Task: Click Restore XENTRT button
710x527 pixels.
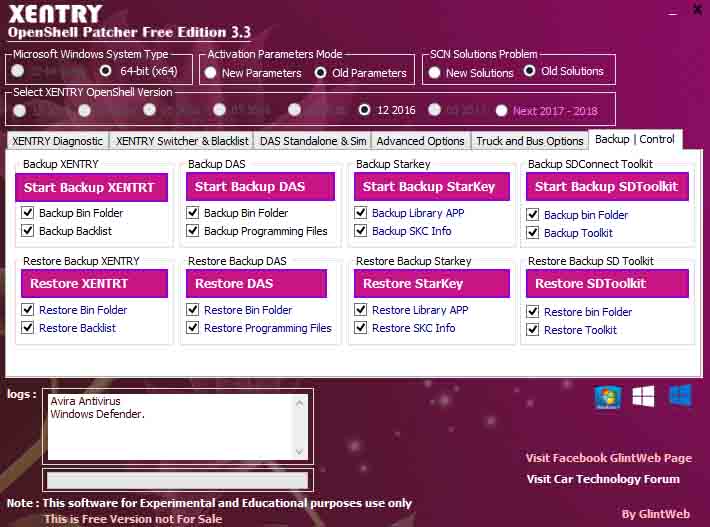Action: point(94,283)
